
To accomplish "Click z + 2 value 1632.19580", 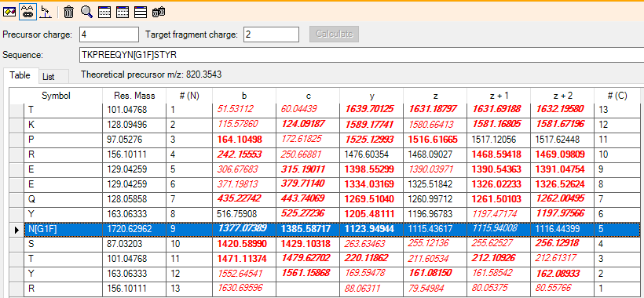I will [x=562, y=110].
